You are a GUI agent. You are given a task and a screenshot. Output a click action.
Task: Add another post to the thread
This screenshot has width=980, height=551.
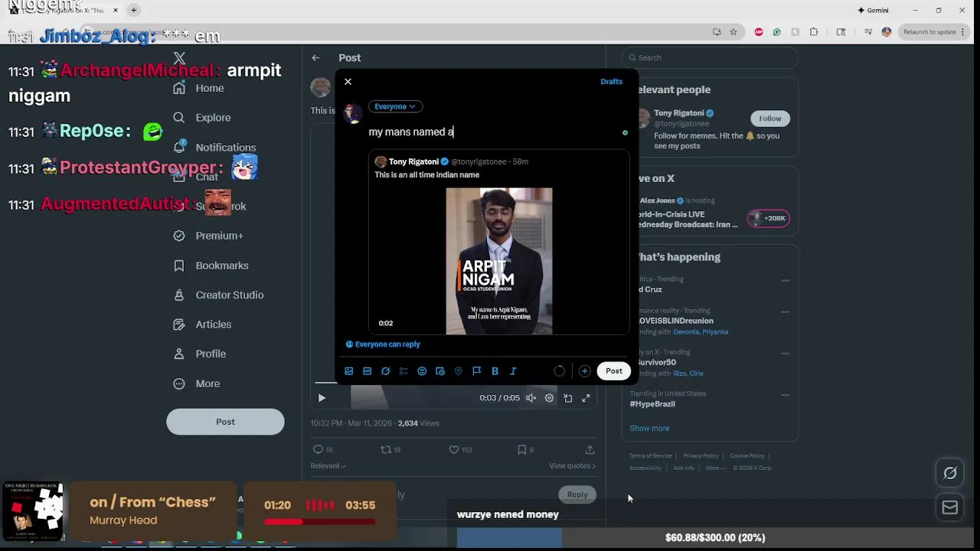(584, 371)
